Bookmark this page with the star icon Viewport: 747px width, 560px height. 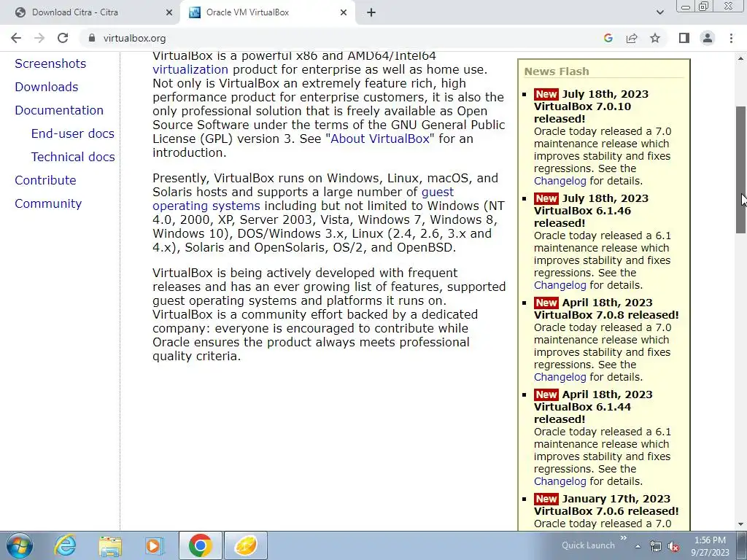pos(655,38)
